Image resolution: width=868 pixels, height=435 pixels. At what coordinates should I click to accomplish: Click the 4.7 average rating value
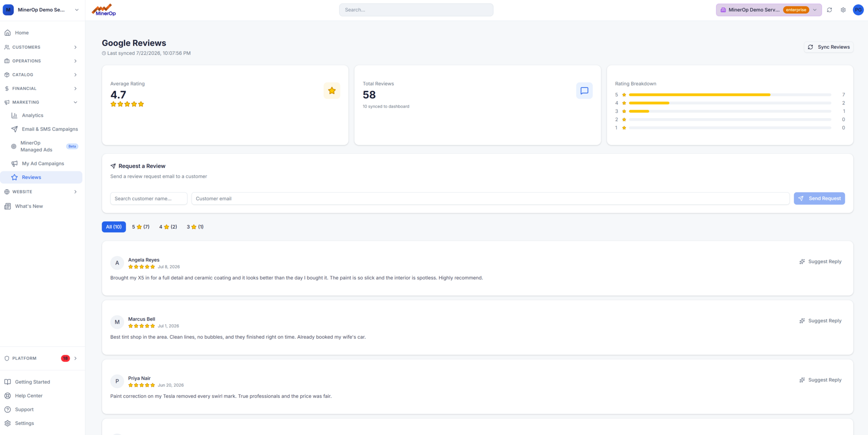pyautogui.click(x=118, y=95)
